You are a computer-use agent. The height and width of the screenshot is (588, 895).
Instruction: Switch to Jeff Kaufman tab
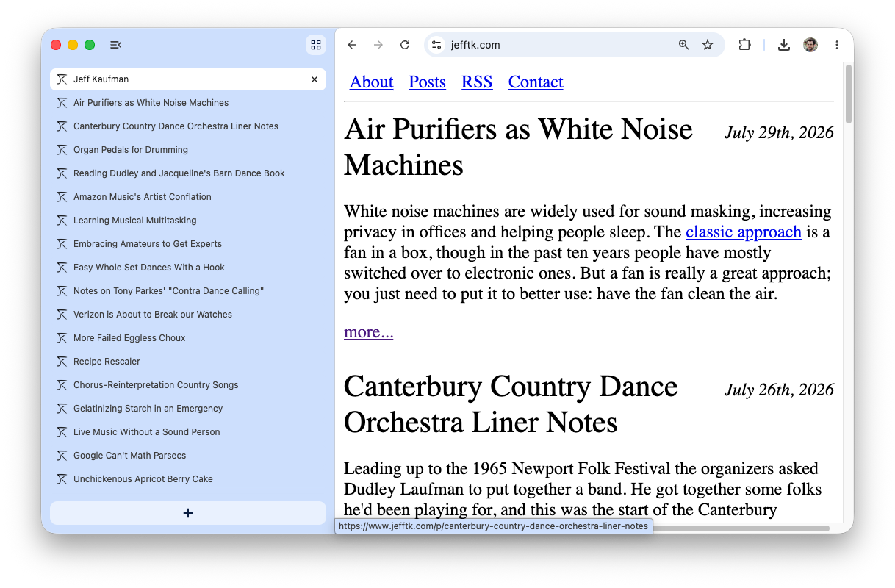coord(188,79)
